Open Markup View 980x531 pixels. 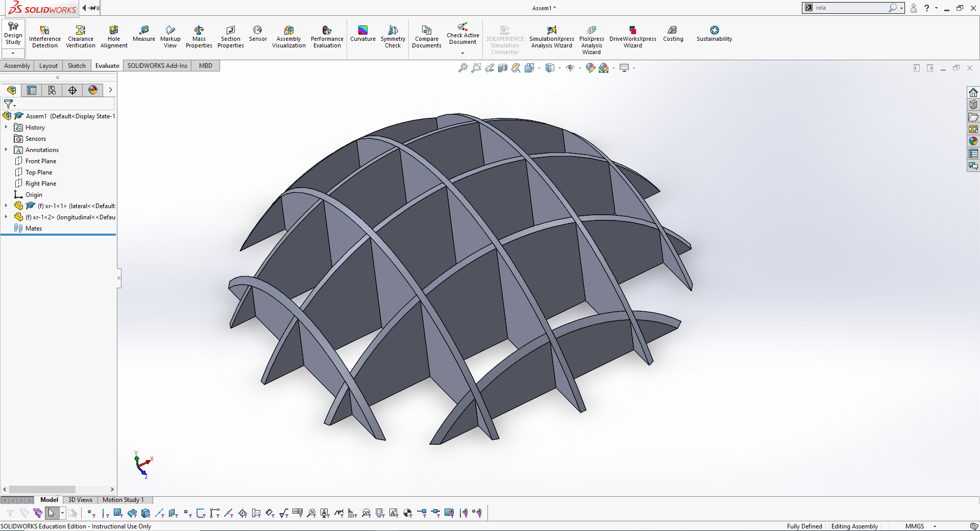point(170,37)
